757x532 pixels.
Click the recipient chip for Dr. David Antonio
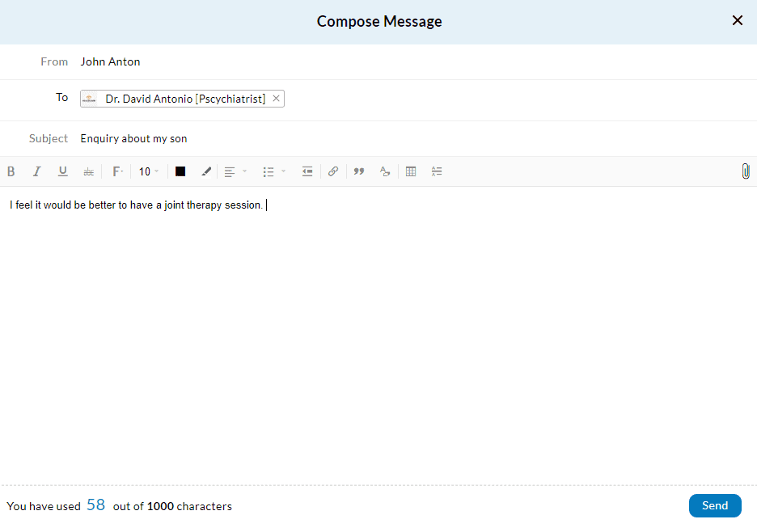click(x=182, y=98)
